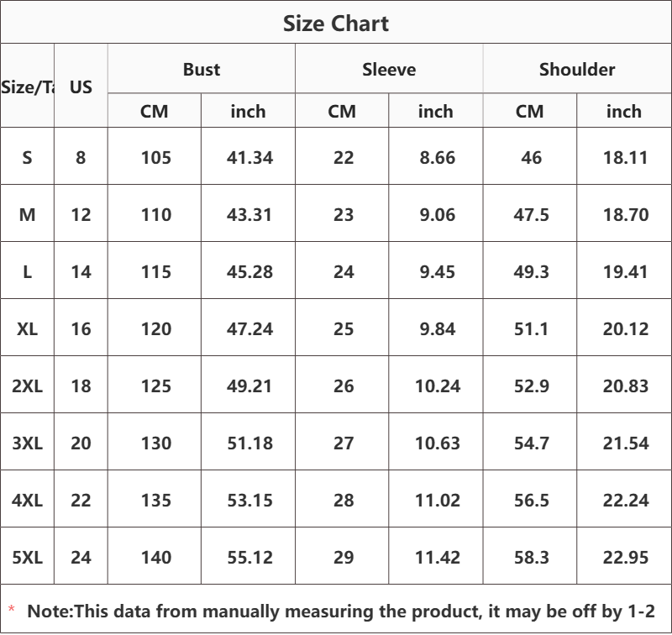Click the 55.12 inch bust value
This screenshot has height=635, width=672.
[x=249, y=557]
